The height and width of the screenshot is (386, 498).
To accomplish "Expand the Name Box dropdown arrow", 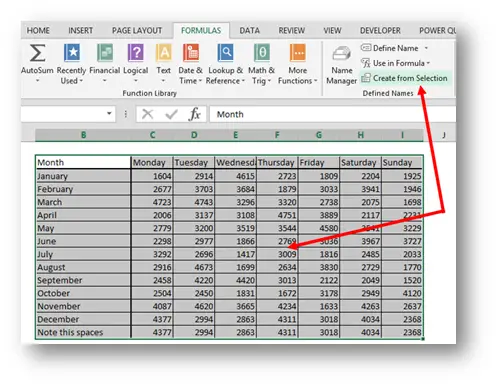I will click(x=109, y=114).
